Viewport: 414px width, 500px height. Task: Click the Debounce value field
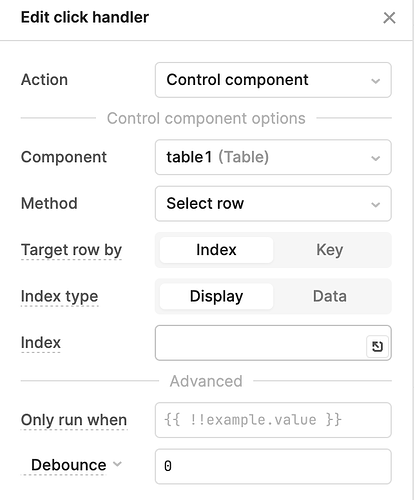tap(273, 466)
